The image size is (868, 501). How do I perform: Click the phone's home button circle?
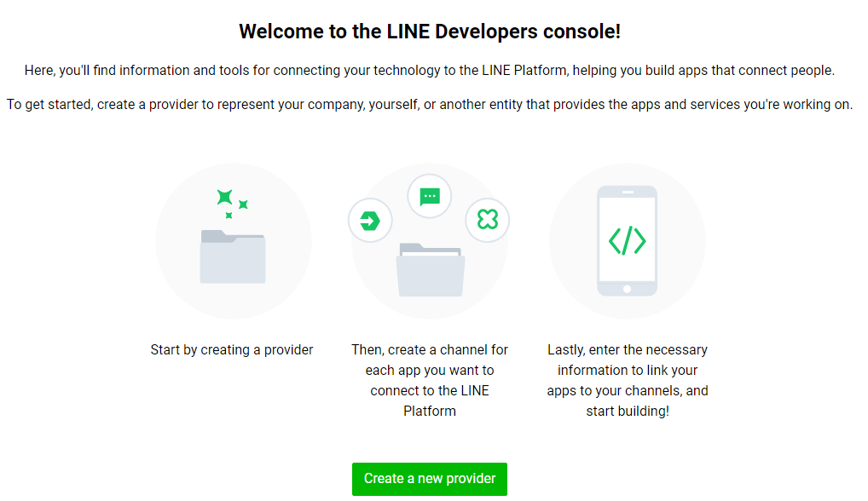pyautogui.click(x=627, y=289)
